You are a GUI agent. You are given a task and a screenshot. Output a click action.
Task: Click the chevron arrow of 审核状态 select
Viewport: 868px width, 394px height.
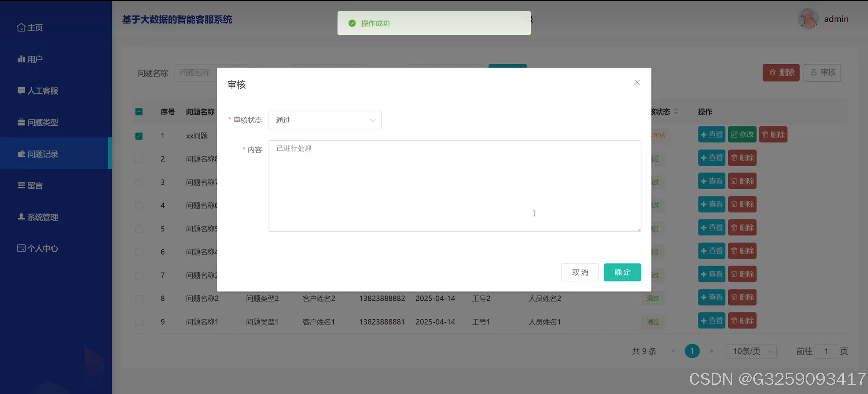pyautogui.click(x=372, y=120)
